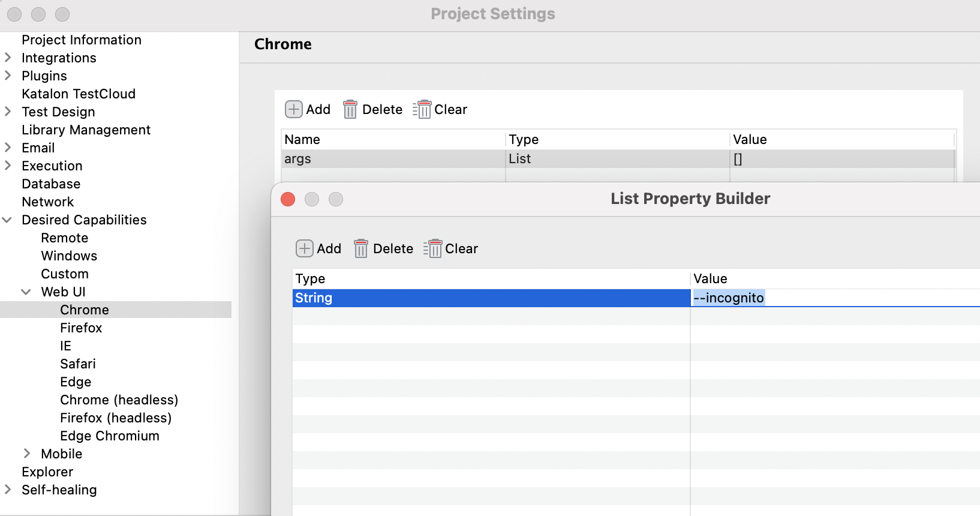Open Katalon TestCloud settings page
Image resolution: width=980 pixels, height=516 pixels.
tap(79, 94)
